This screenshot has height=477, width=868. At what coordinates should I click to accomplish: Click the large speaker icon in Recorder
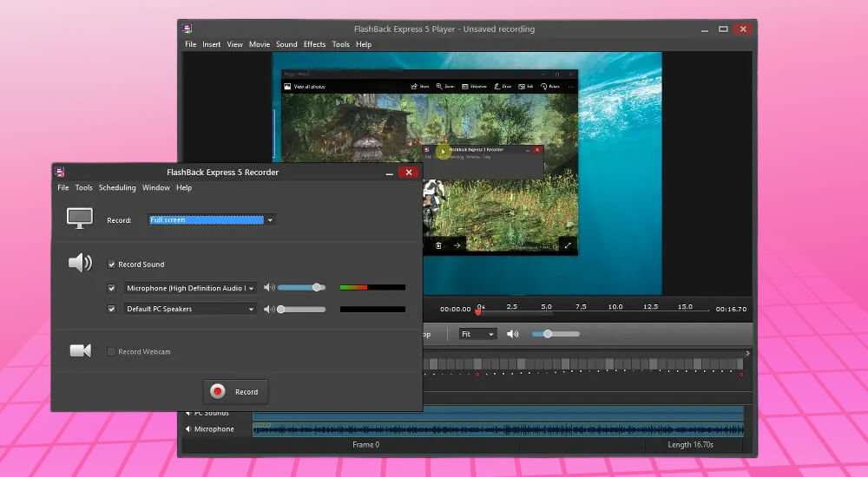pyautogui.click(x=80, y=263)
